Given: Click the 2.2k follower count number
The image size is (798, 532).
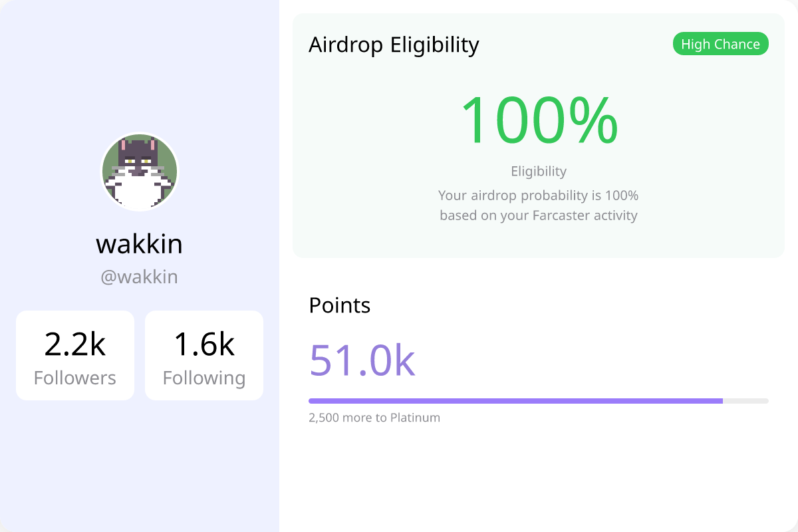Looking at the screenshot, I should pyautogui.click(x=75, y=344).
